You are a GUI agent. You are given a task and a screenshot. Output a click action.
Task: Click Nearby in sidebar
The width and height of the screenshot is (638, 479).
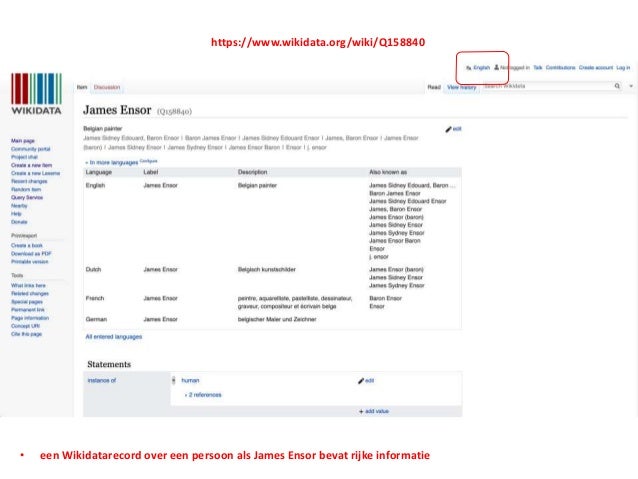[19, 206]
